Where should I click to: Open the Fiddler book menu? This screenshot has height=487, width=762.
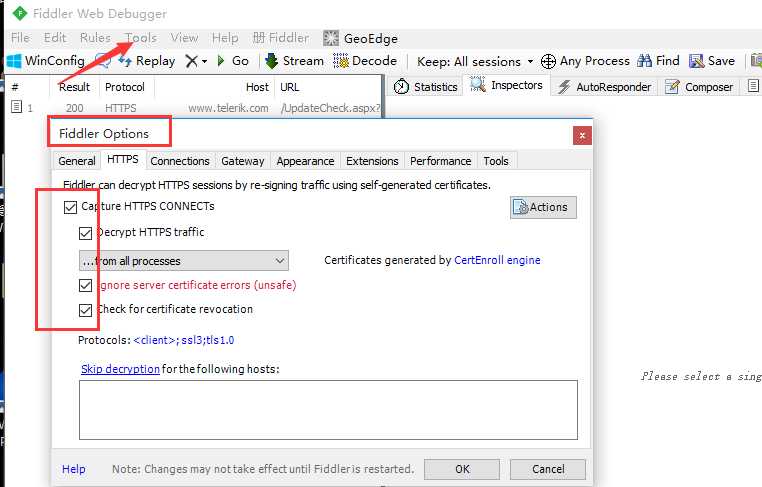point(281,38)
